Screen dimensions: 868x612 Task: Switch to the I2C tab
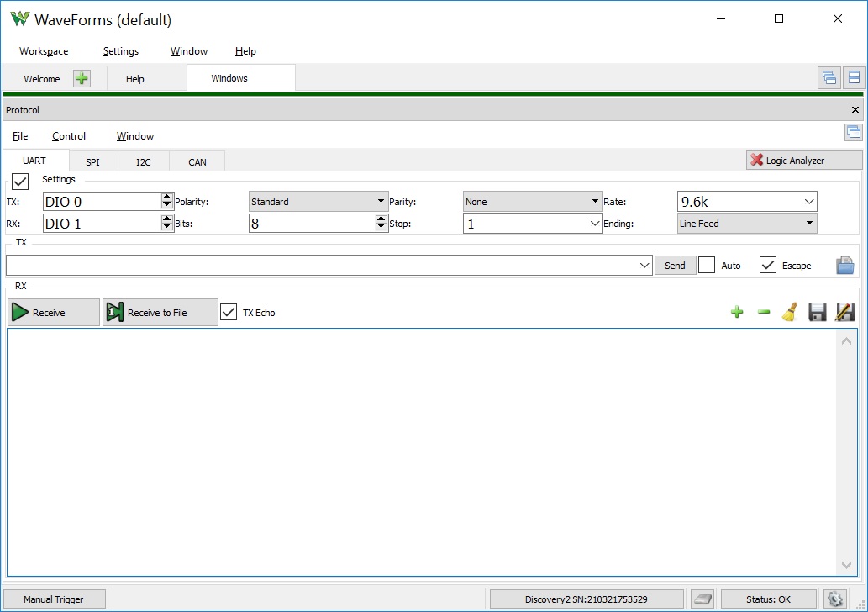[x=144, y=161]
